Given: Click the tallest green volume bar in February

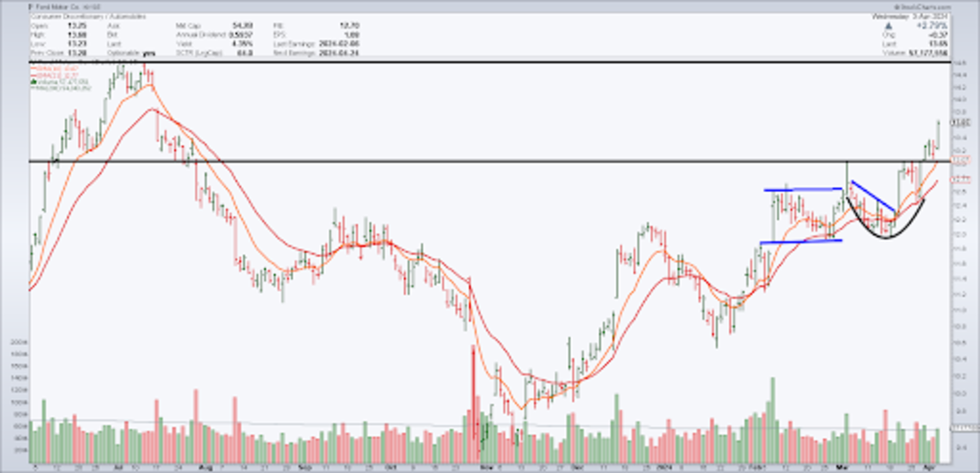Looking at the screenshot, I should 771,417.
